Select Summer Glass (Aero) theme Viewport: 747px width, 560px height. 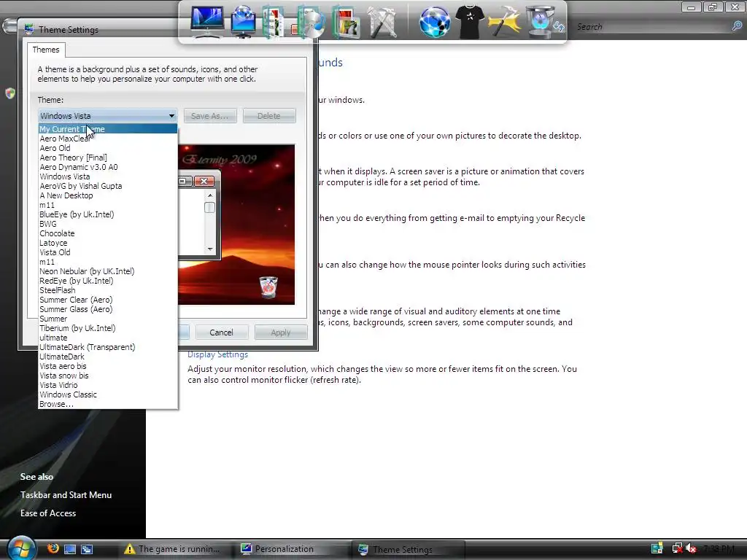[108, 309]
